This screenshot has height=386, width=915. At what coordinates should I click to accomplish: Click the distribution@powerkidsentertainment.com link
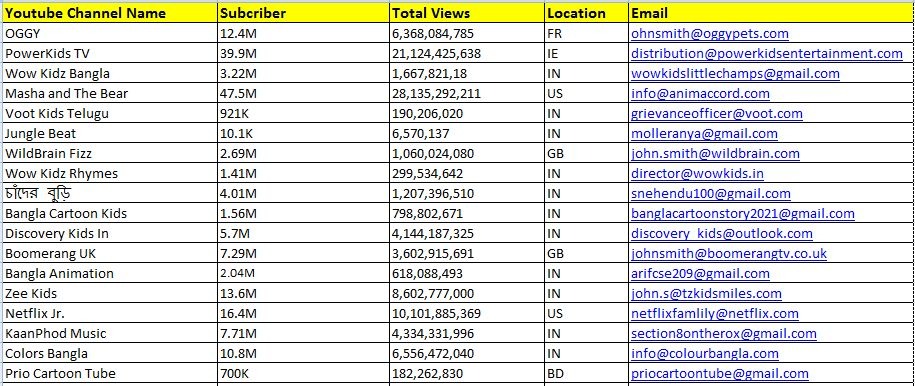pos(767,54)
